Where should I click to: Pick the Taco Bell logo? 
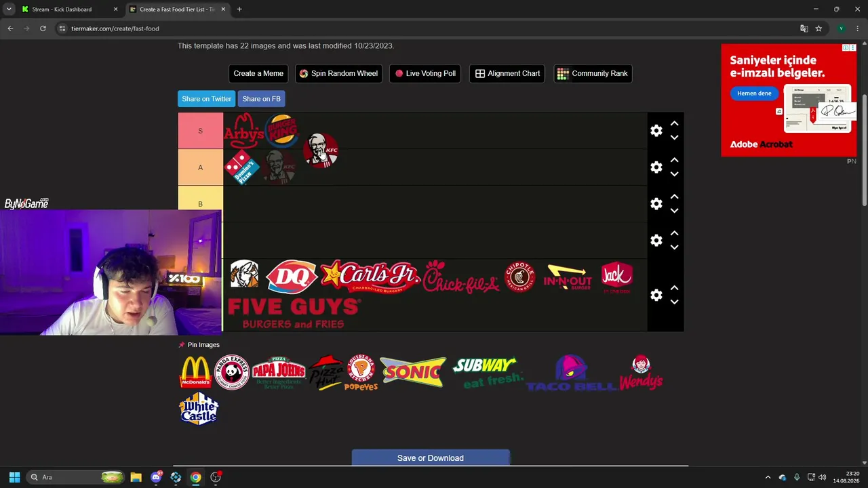pos(571,373)
